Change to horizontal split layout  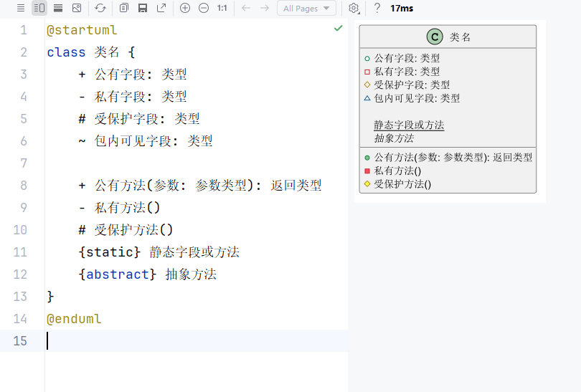tap(58, 8)
